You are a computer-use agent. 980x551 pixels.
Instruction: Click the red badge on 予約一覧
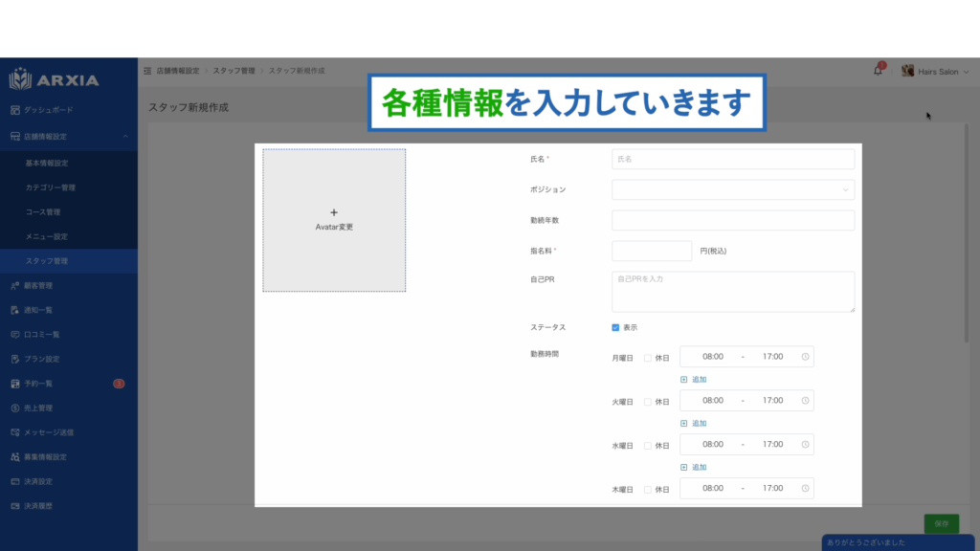[x=119, y=384]
